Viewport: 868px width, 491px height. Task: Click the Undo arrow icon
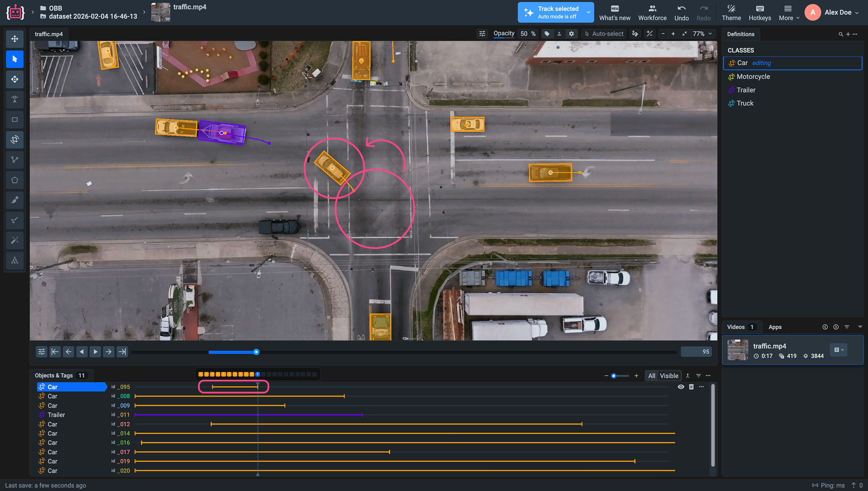pyautogui.click(x=681, y=9)
